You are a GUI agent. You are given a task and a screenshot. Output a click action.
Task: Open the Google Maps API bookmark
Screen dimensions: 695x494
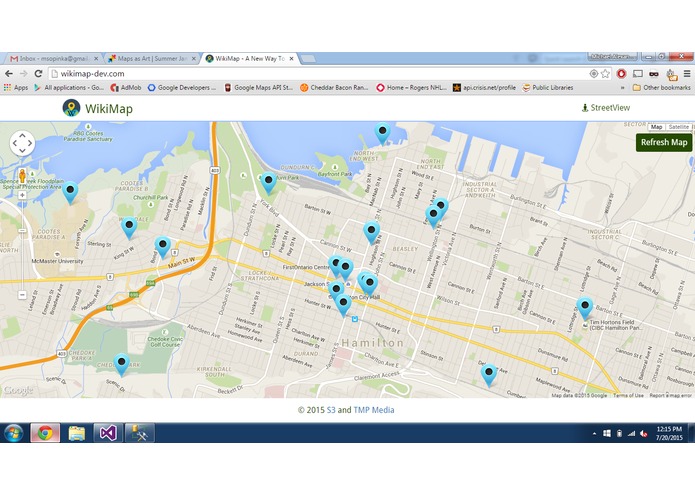pyautogui.click(x=259, y=88)
